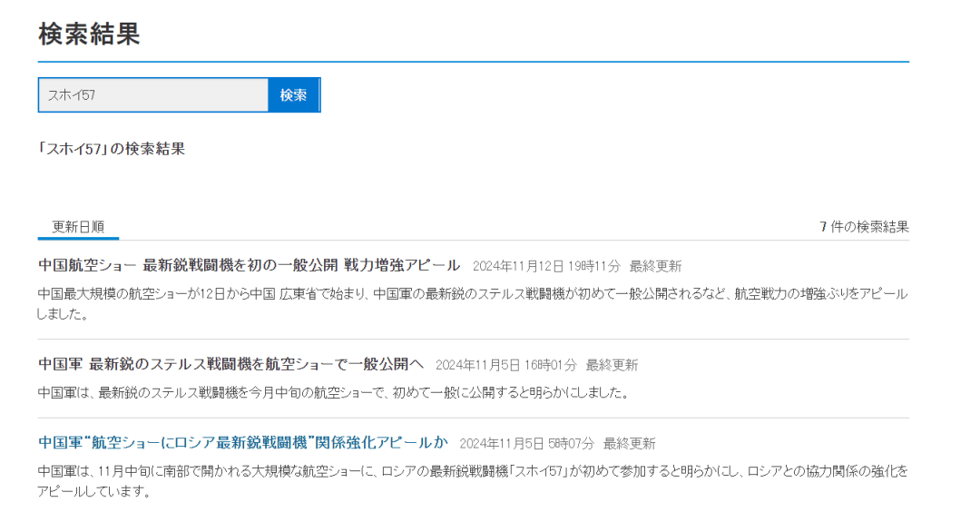Click the timestamp of the third result
The width and height of the screenshot is (980, 512).
(x=526, y=444)
